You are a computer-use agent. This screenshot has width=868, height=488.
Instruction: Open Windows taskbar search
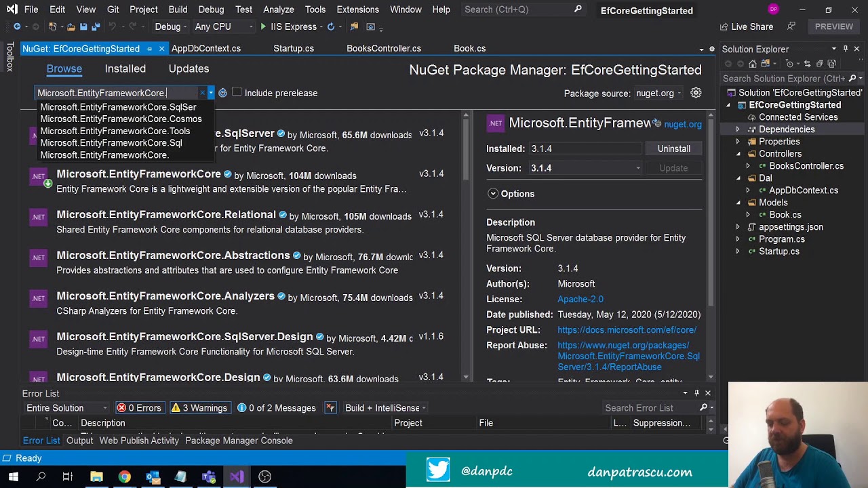[41, 476]
